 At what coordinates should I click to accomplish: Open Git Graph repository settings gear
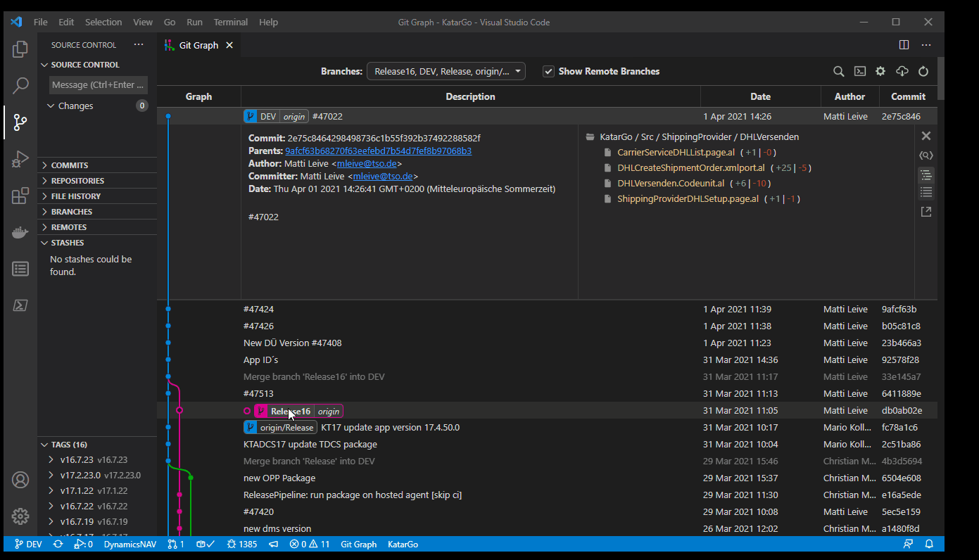click(x=880, y=71)
